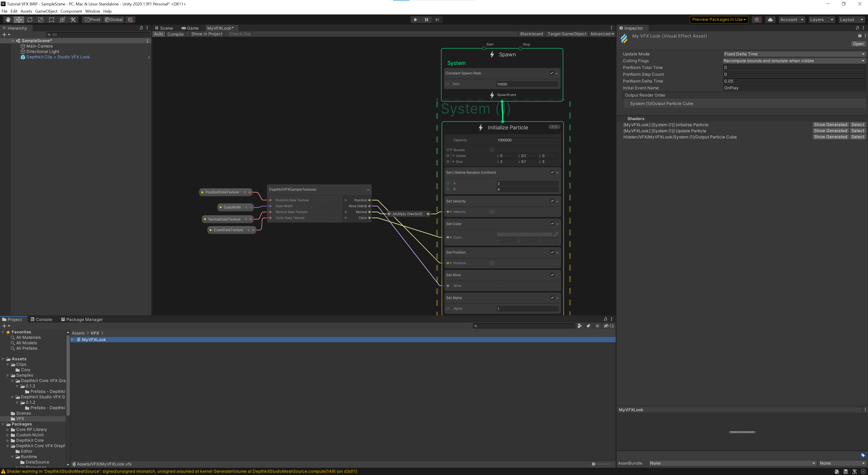
Task: Disable Set Alive block
Action: point(552,275)
